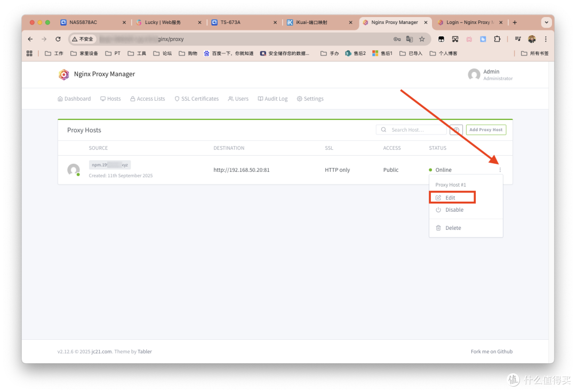576x392 pixels.
Task: Switch to the Login – Nginx Proxy tab
Action: click(x=470, y=22)
